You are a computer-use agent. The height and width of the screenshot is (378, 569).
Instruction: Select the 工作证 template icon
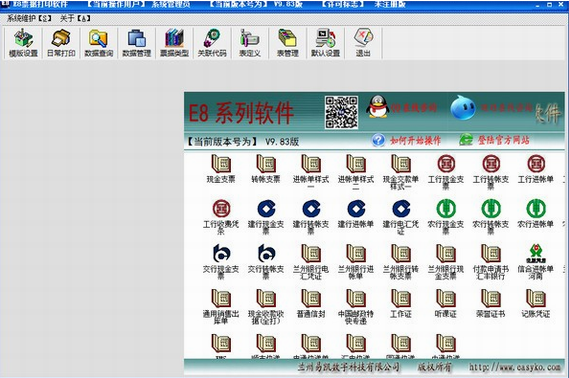(401, 304)
